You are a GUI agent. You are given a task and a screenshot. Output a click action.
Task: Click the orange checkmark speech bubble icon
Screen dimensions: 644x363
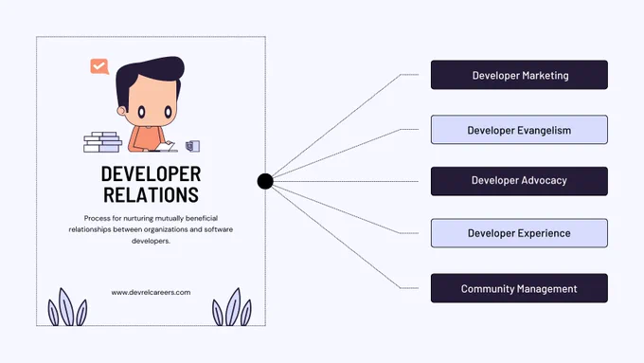[99, 66]
